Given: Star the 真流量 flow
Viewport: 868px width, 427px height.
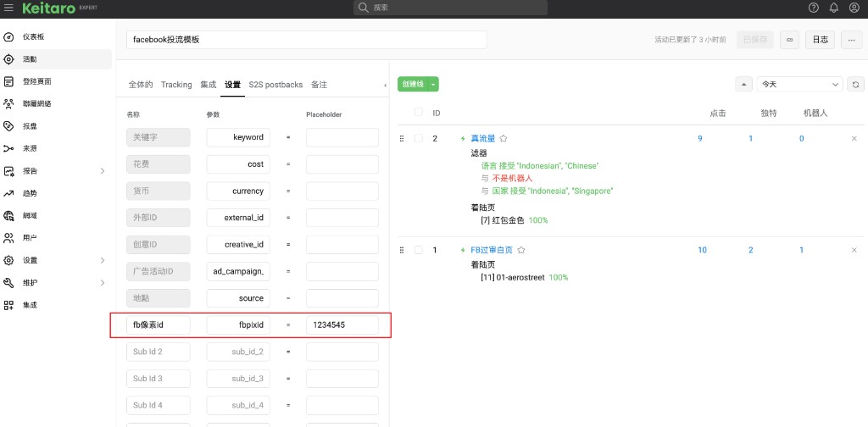Looking at the screenshot, I should [x=504, y=138].
